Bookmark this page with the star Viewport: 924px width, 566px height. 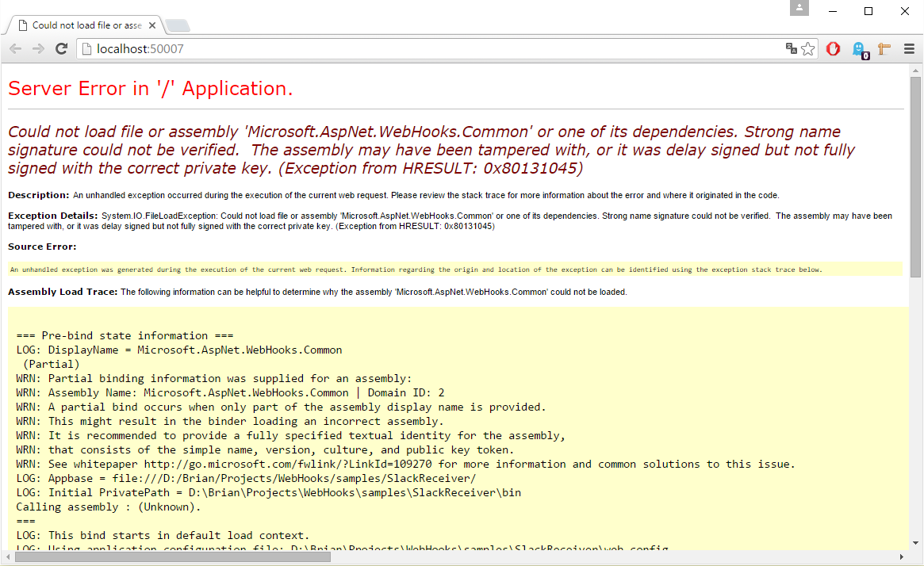(808, 49)
